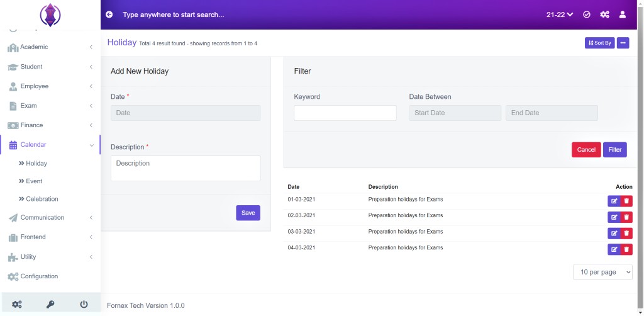Click the Configuration gears icon
Image resolution: width=644 pixels, height=316 pixels.
13,276
